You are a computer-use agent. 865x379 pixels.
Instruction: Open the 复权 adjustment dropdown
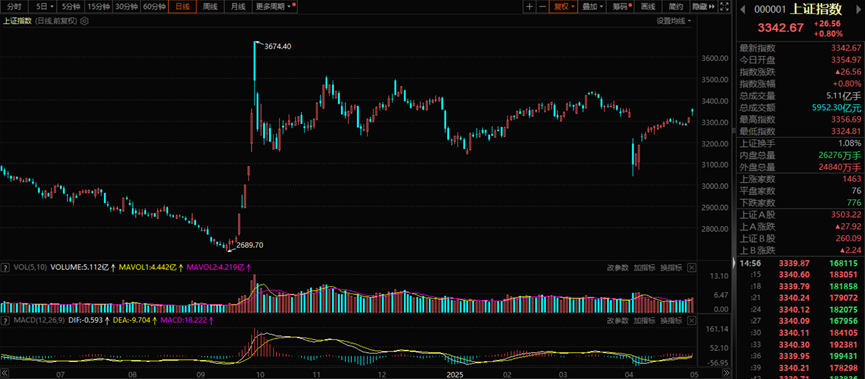[x=564, y=7]
